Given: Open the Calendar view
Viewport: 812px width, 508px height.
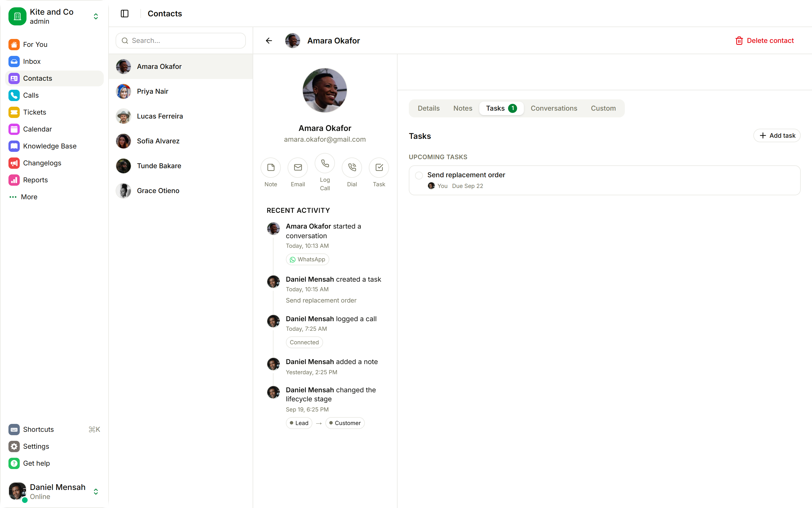Looking at the screenshot, I should pyautogui.click(x=54, y=129).
